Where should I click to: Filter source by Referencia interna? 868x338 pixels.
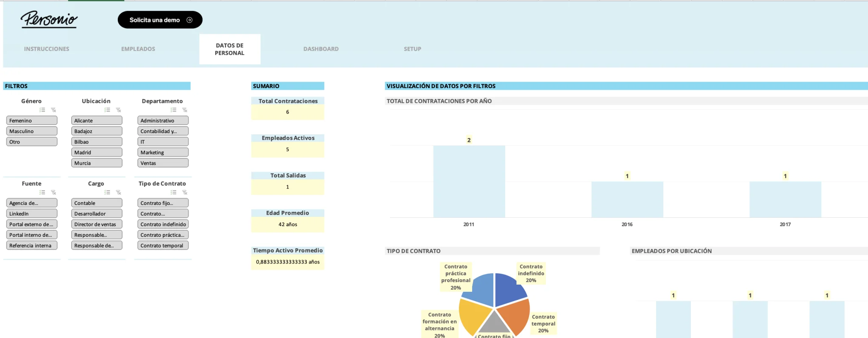(32, 246)
